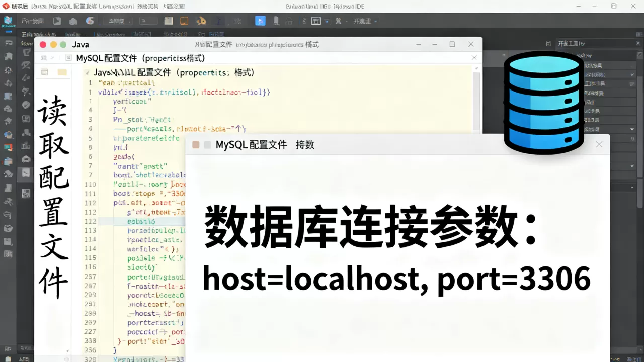Click the cloud-shaped toolbar icon
The height and width of the screenshot is (362, 644).
pos(73,21)
